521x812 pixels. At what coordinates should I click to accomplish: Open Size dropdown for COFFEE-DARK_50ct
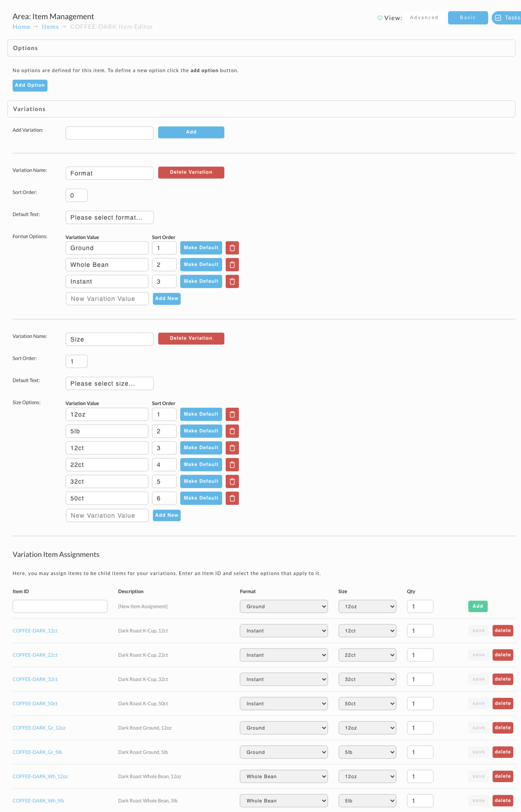point(367,704)
